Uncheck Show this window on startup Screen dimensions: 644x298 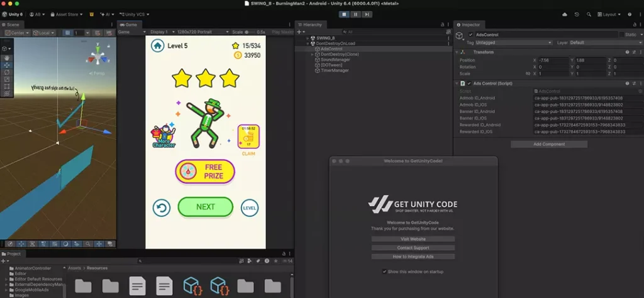(384, 272)
